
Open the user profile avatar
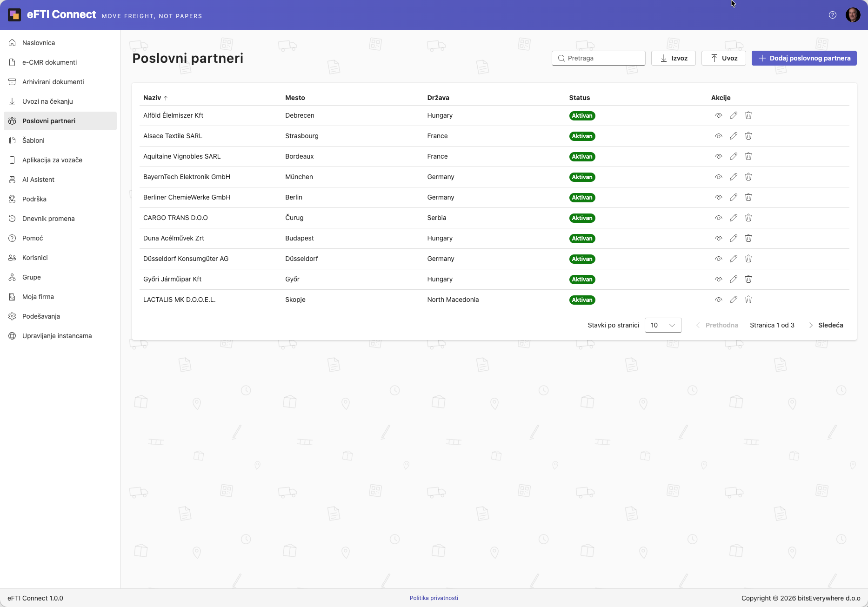(x=853, y=15)
